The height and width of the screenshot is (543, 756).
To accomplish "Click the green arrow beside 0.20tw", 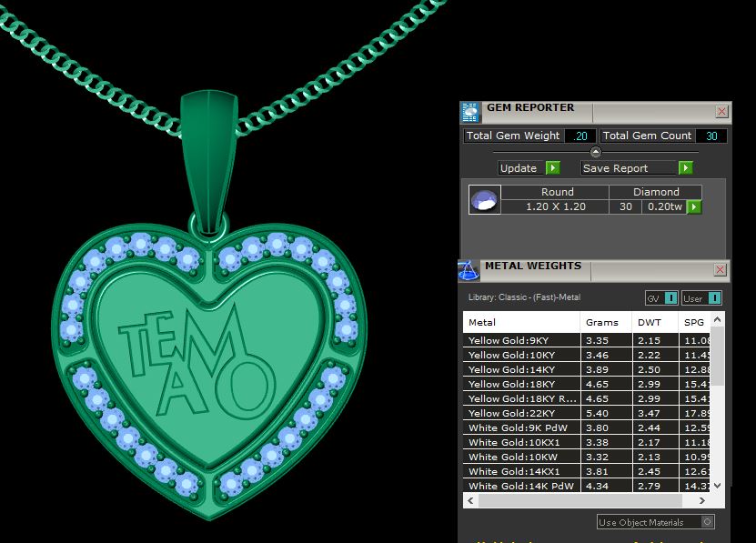I will tap(693, 206).
